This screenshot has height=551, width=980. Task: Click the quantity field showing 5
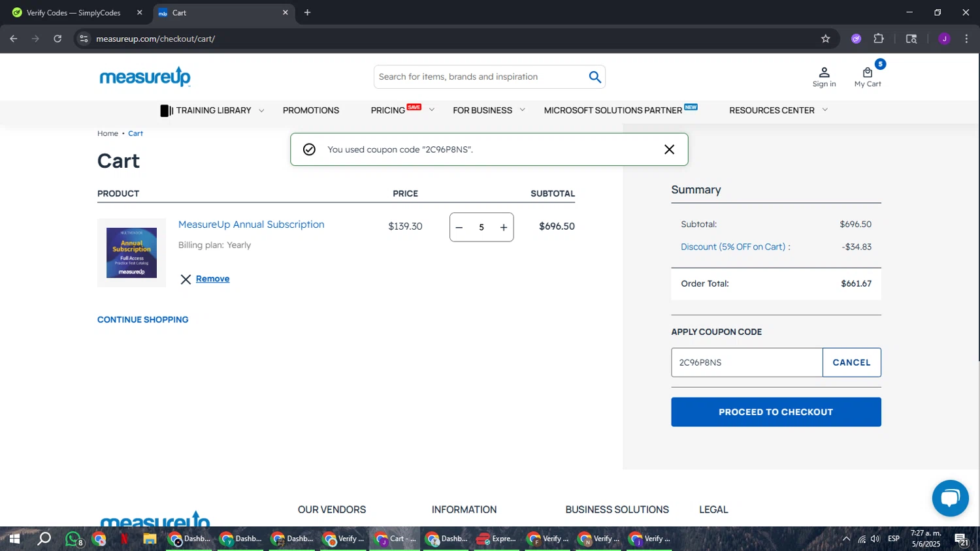coord(482,227)
